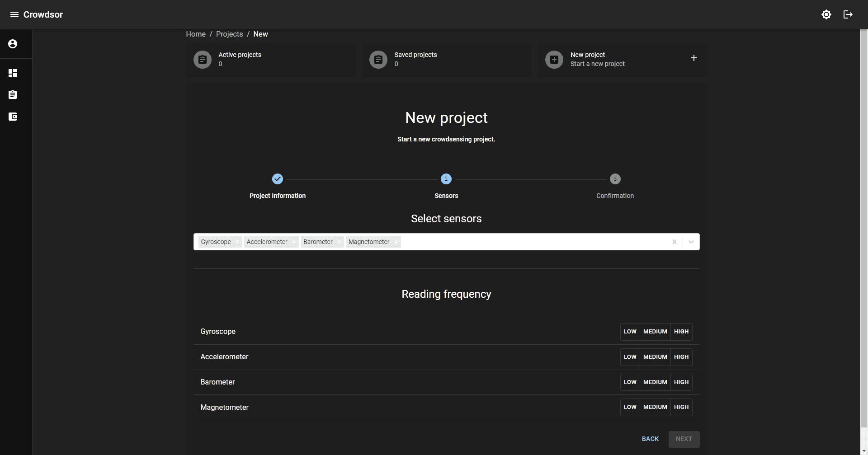Remove the Barometer sensor chip
The width and height of the screenshot is (868, 455).
tap(339, 242)
